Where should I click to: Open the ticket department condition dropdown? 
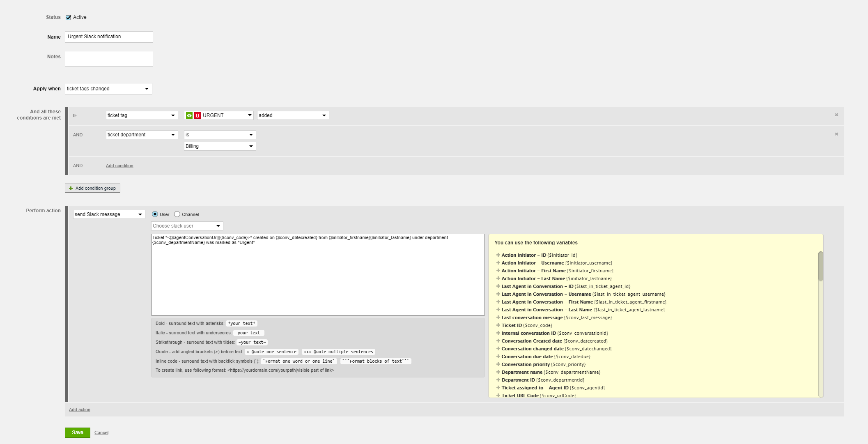(142, 135)
